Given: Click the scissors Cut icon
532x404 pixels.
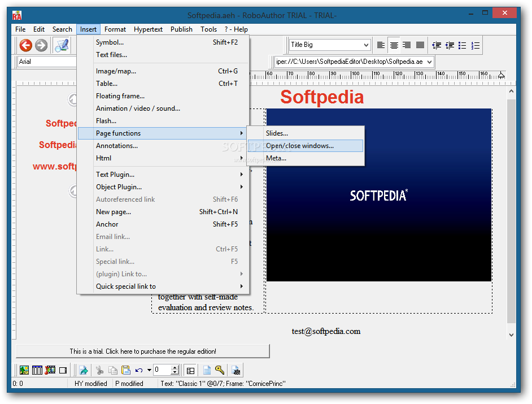Looking at the screenshot, I should (99, 370).
